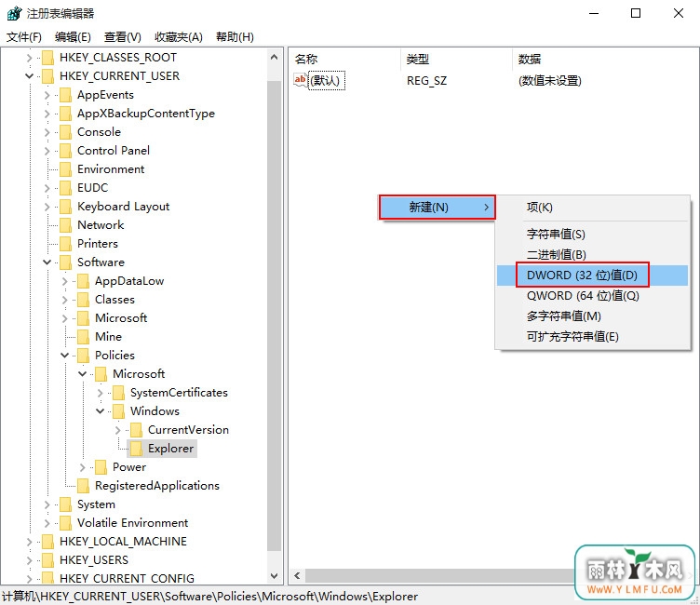
Task: Choose 多字符串值(M) from submenu
Action: pos(592,316)
